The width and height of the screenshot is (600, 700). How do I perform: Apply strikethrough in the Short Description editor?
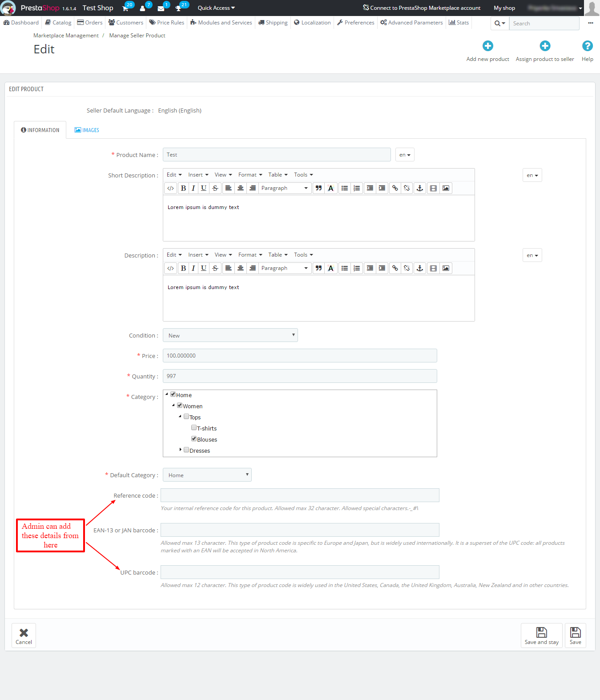(215, 188)
